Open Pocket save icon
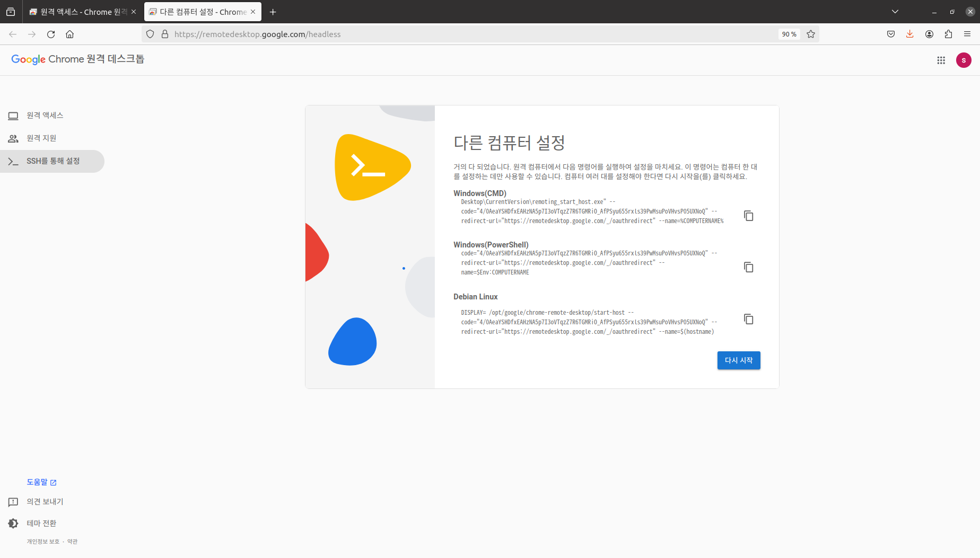The height and width of the screenshot is (558, 980). point(891,34)
